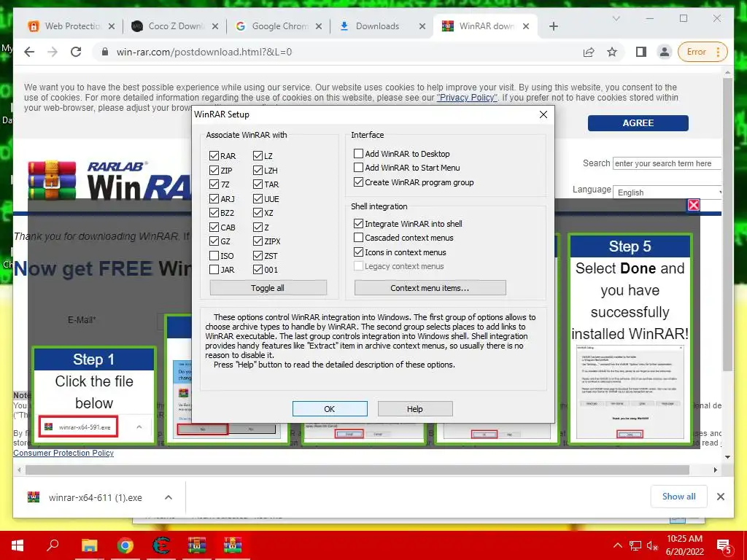The height and width of the screenshot is (560, 747).
Task: Open the Consumer Protection Policy link
Action: coord(63,453)
